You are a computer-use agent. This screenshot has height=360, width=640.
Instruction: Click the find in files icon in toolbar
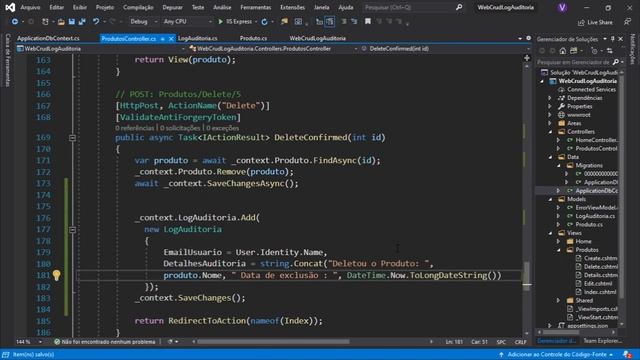pos(284,22)
